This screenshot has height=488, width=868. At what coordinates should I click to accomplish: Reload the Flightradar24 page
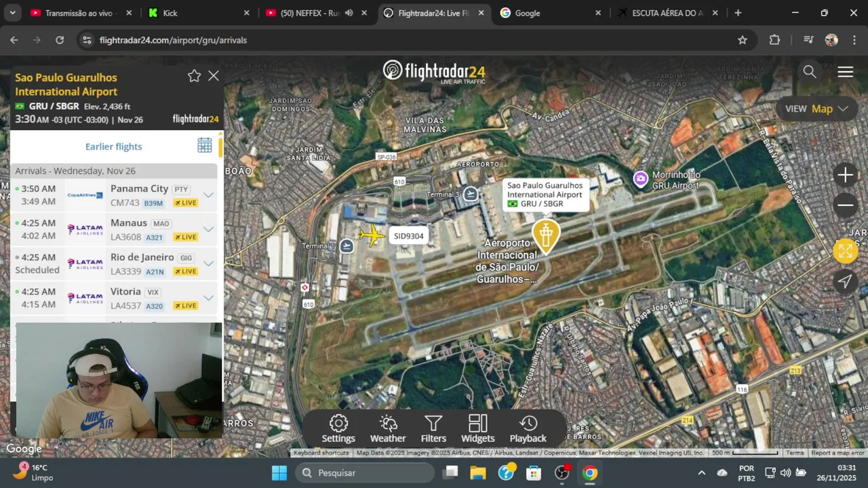pyautogui.click(x=60, y=40)
